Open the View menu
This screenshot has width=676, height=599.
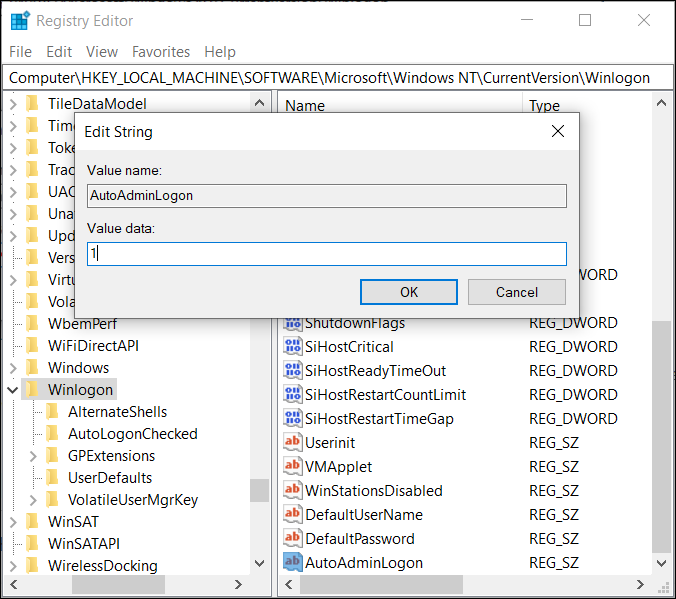click(102, 52)
